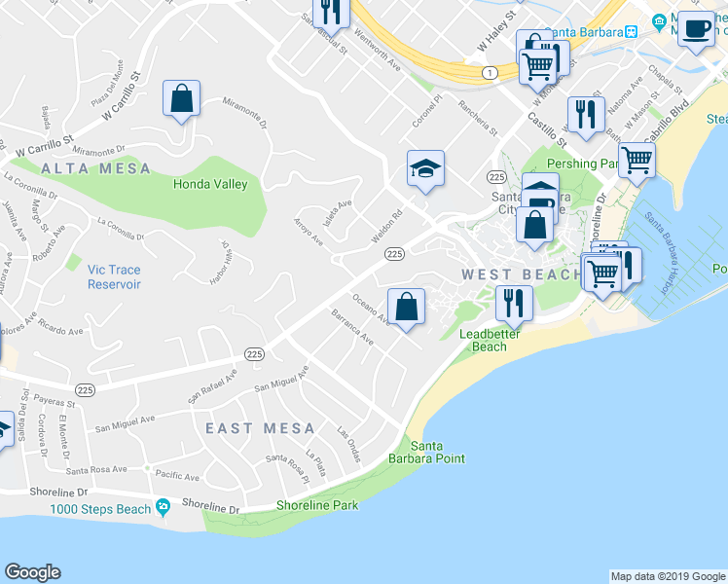Click the shopping bag marker on Oceano Ave
The width and height of the screenshot is (728, 584).
406,307
